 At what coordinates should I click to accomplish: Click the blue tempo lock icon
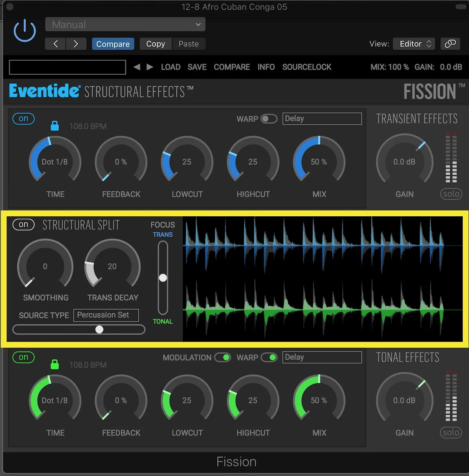tap(55, 126)
